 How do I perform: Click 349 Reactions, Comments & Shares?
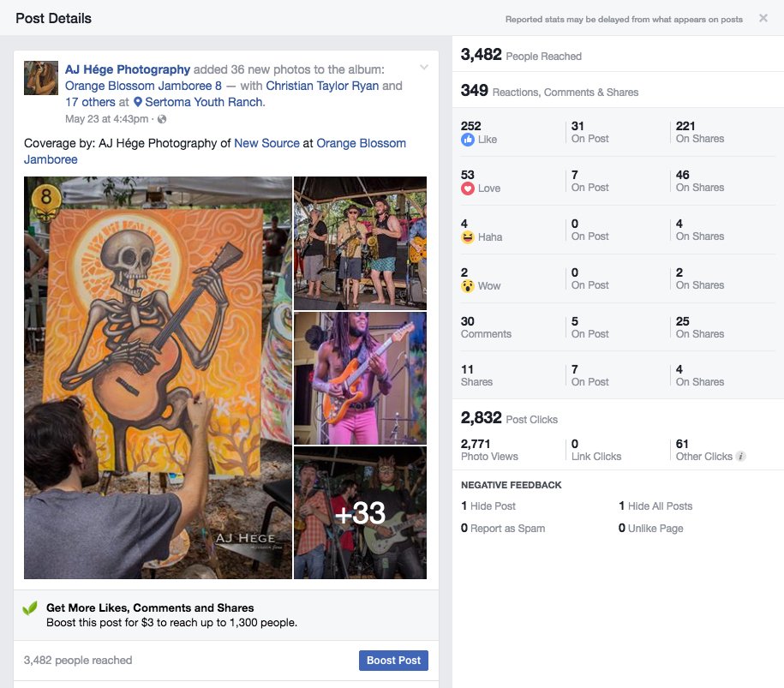(x=549, y=91)
